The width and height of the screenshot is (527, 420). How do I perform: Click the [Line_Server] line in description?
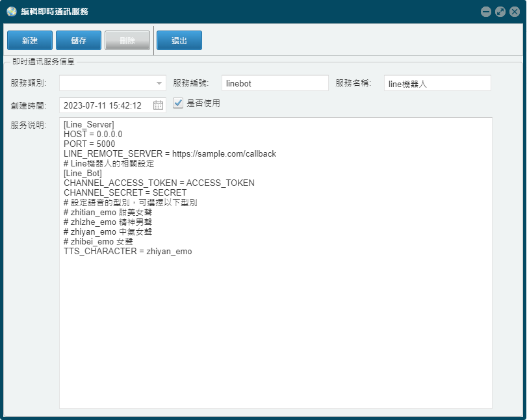pos(89,124)
